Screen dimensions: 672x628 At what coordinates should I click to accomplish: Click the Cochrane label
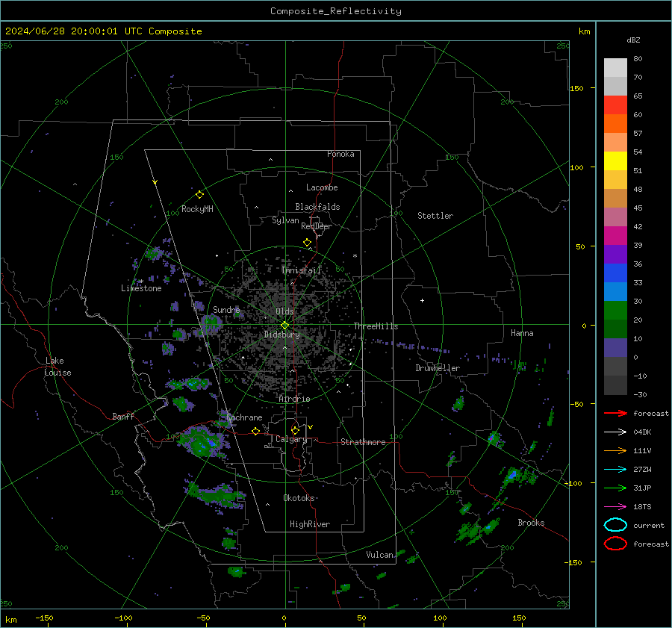click(x=244, y=417)
